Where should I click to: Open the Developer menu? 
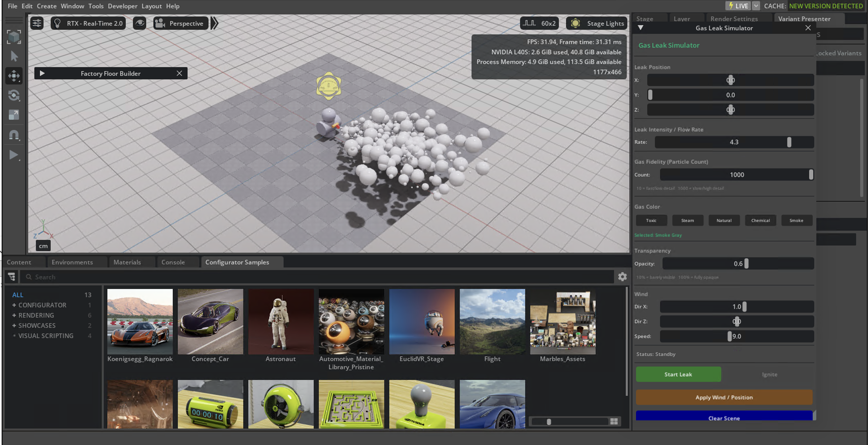click(122, 6)
